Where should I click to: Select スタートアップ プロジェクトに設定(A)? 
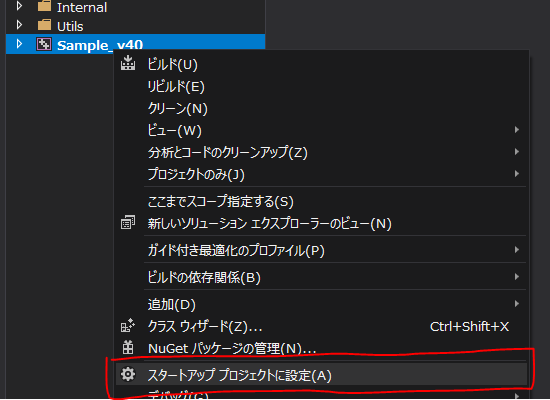(321, 375)
